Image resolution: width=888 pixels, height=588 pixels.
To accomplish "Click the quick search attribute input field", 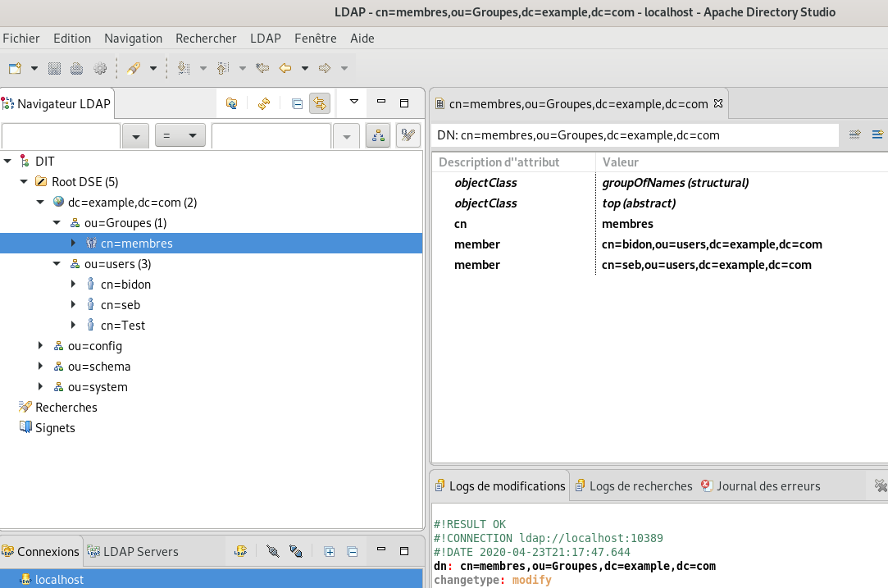I will click(61, 136).
